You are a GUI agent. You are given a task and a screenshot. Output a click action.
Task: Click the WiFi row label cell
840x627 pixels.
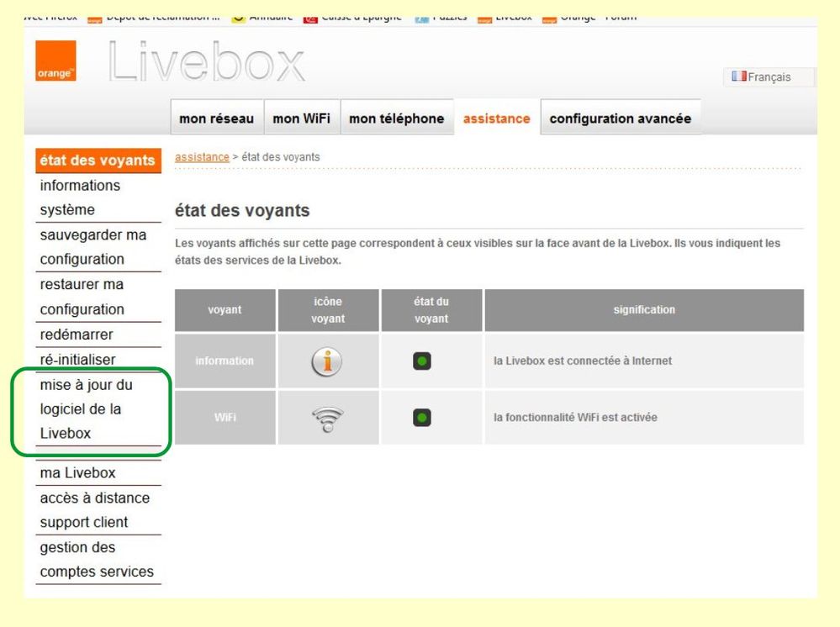tap(225, 418)
